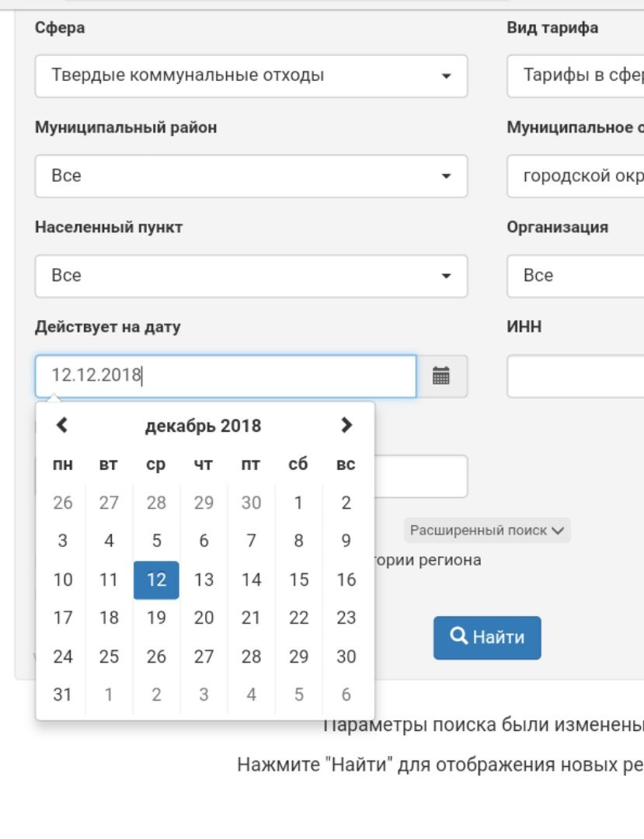
Task: Open the Вид тарифа dropdown
Action: pyautogui.click(x=575, y=76)
